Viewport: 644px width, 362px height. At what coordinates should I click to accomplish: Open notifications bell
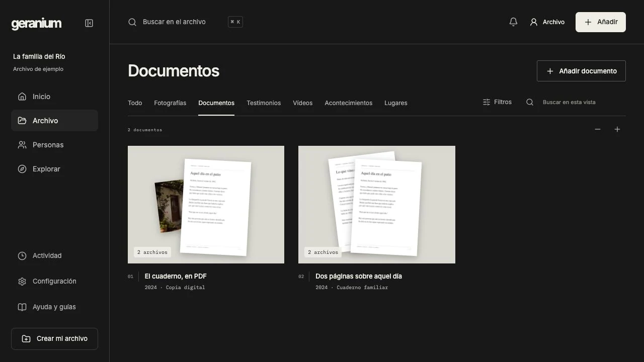pos(513,22)
